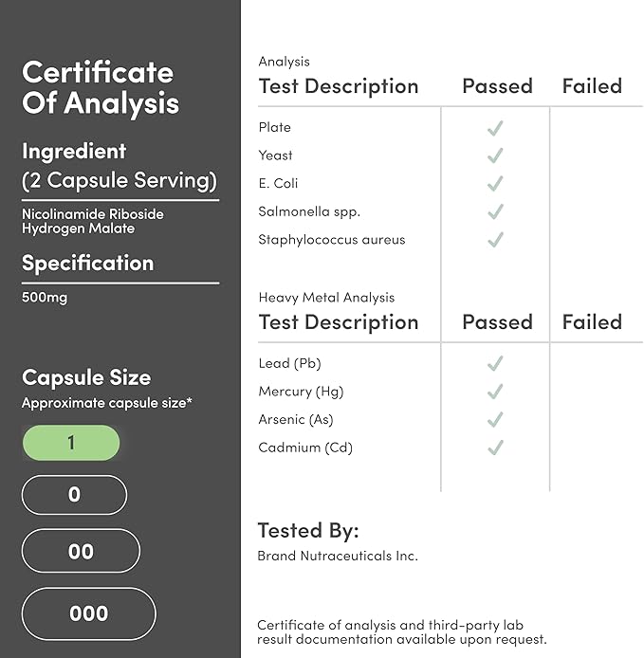Select capsule size 000 pill
Screen dimensions: 644x658
coord(88,613)
